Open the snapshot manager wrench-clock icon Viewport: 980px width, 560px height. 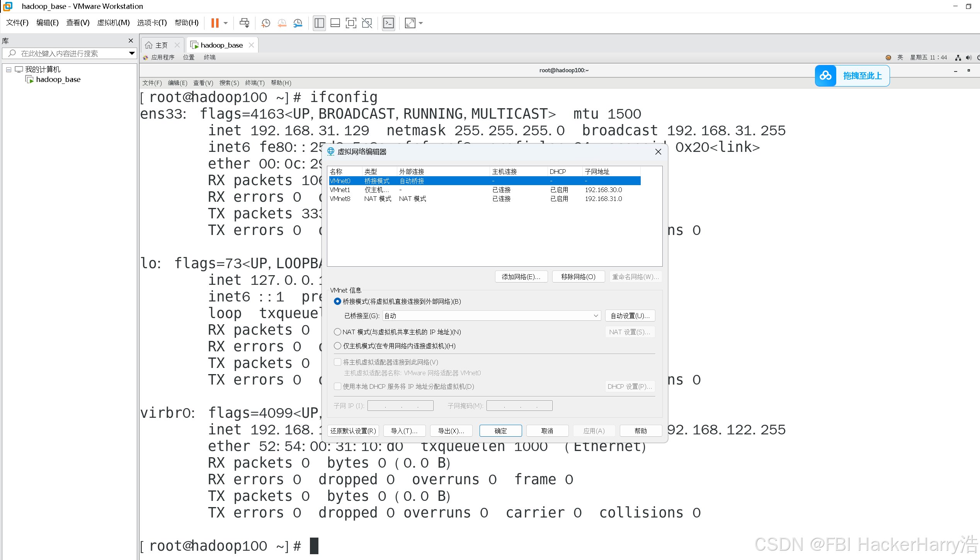coord(298,23)
